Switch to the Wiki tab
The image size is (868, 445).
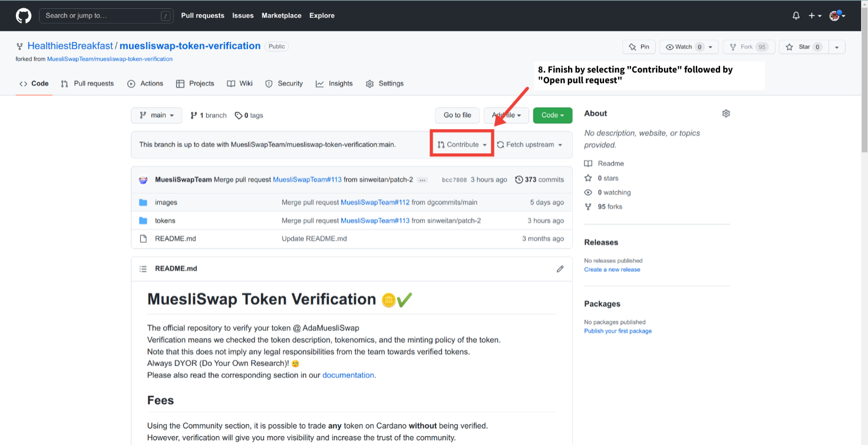240,84
